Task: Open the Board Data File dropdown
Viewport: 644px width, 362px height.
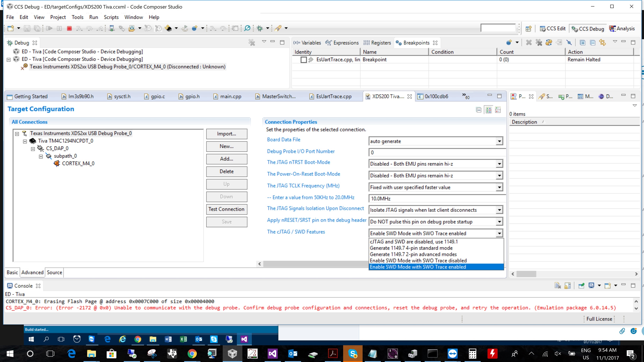Action: coord(499,141)
